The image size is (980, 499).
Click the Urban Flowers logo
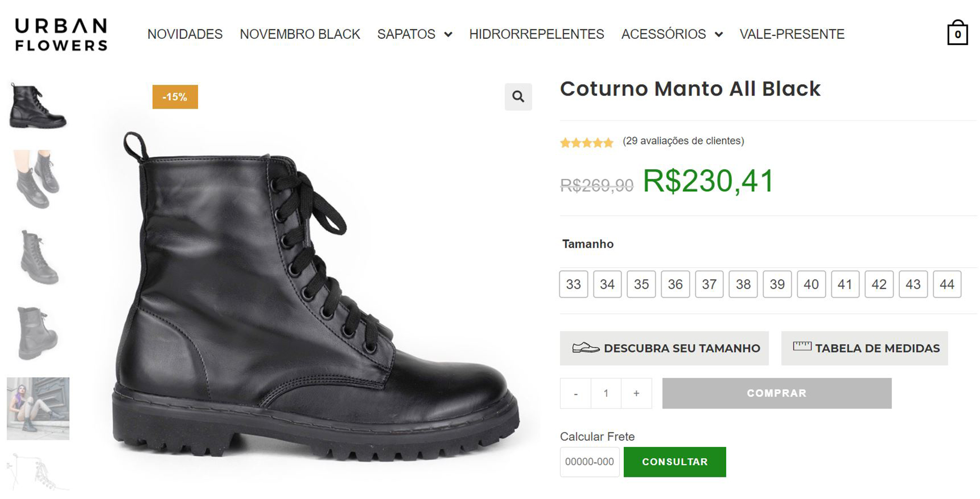click(60, 34)
